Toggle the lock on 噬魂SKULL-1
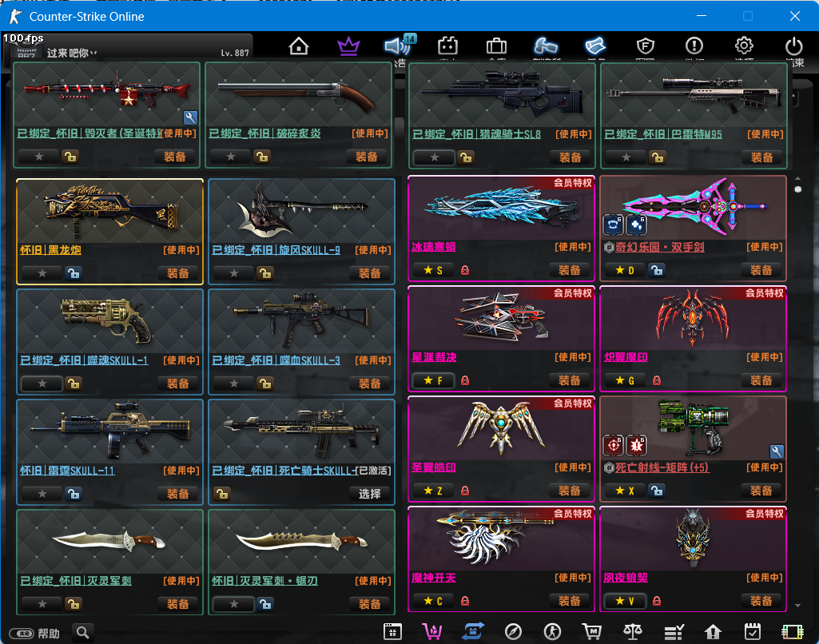Screen dimensions: 819x644 74,384
